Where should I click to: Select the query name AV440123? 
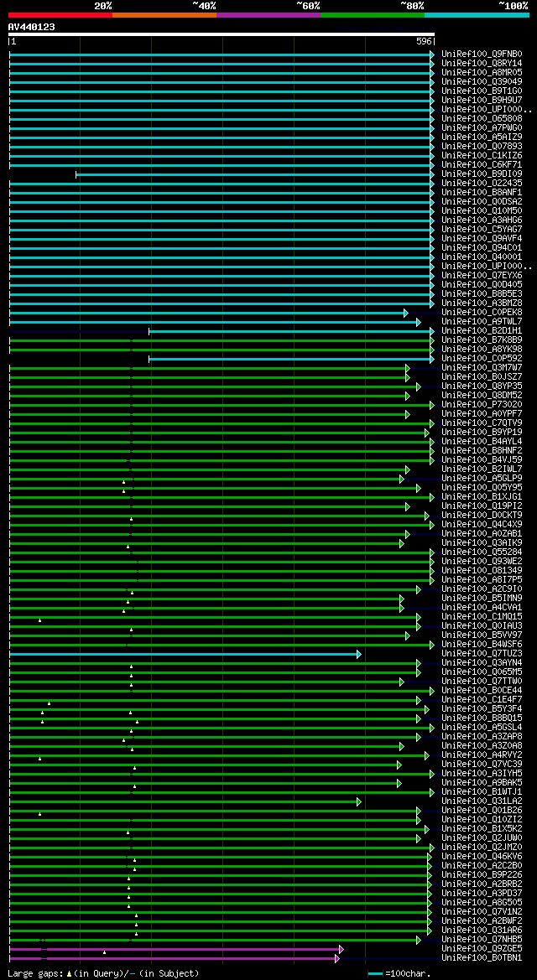(31, 27)
